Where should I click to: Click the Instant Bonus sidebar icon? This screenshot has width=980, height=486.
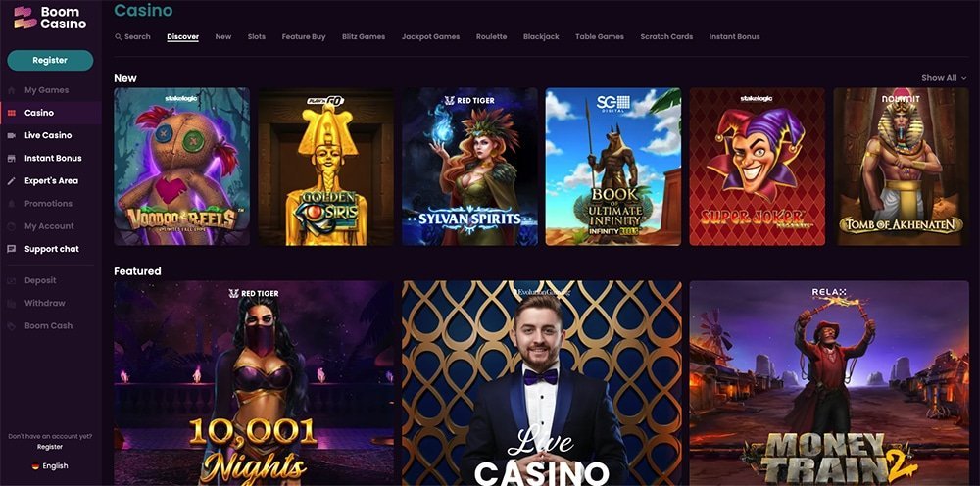11,158
